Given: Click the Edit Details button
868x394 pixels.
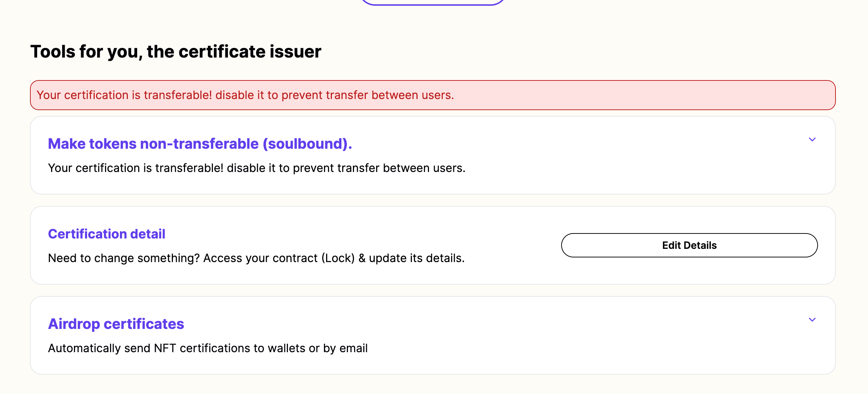Looking at the screenshot, I should (689, 245).
